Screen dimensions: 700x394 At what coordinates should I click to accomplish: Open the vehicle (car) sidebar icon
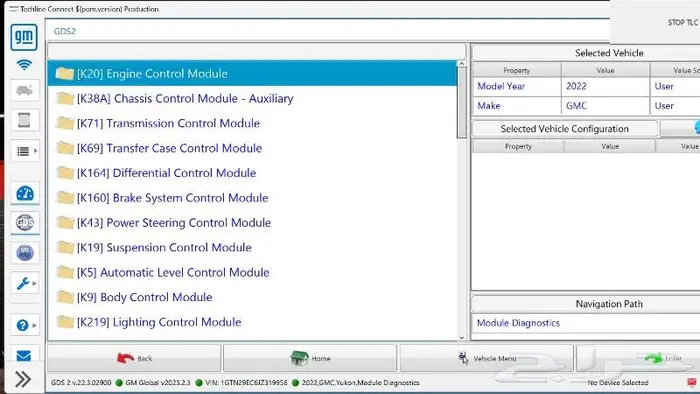(25, 91)
